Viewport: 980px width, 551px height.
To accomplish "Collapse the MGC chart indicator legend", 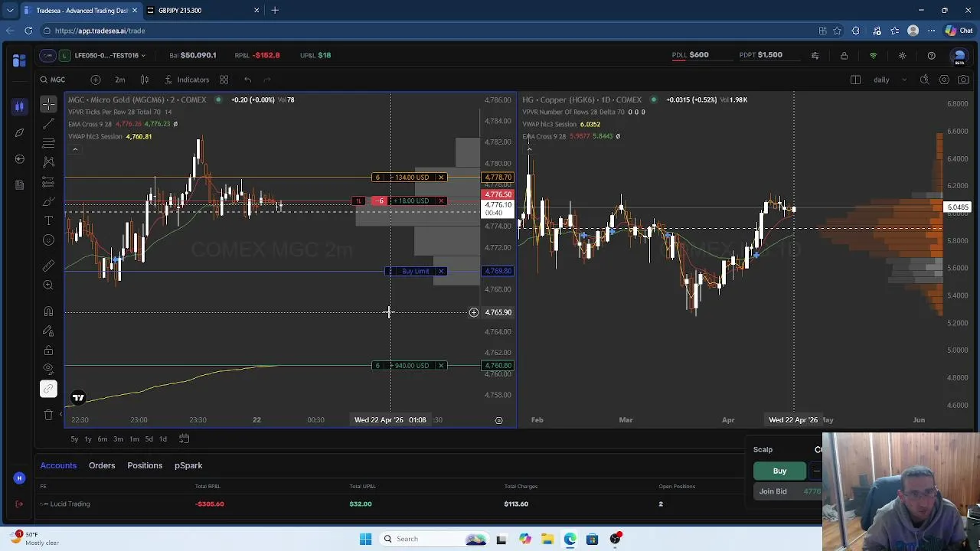I will [x=75, y=149].
